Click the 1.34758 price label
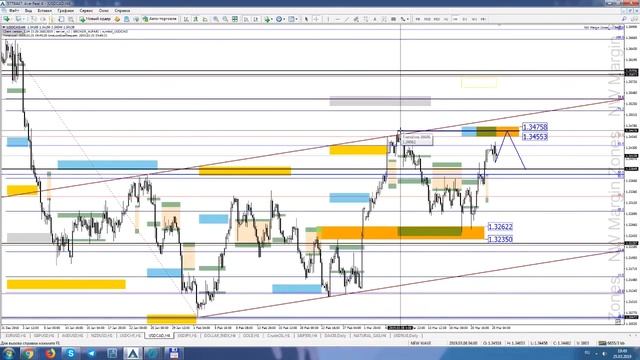The height and width of the screenshot is (360, 640). [x=535, y=127]
